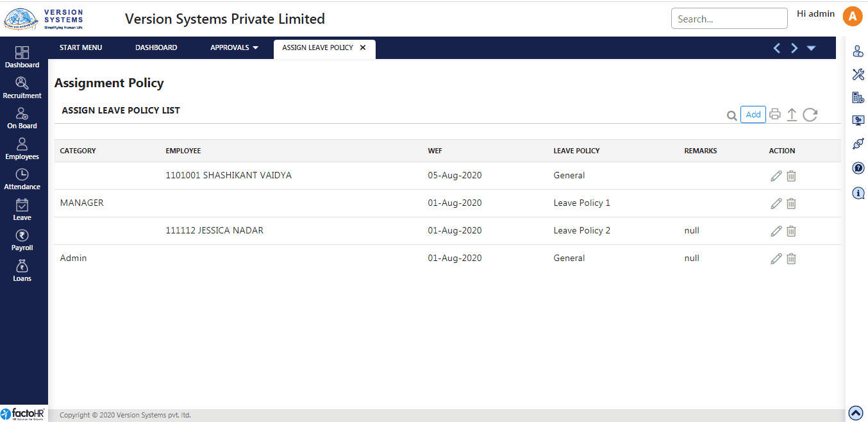Edit the Shashikant Vaidya policy row
The image size is (868, 422).
776,176
